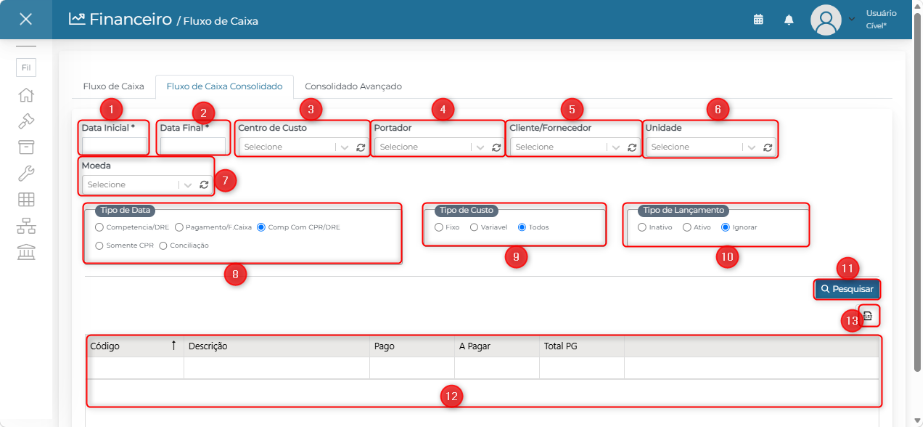The height and width of the screenshot is (427, 924).
Task: Click the Fil box in sidebar
Action: [x=26, y=68]
